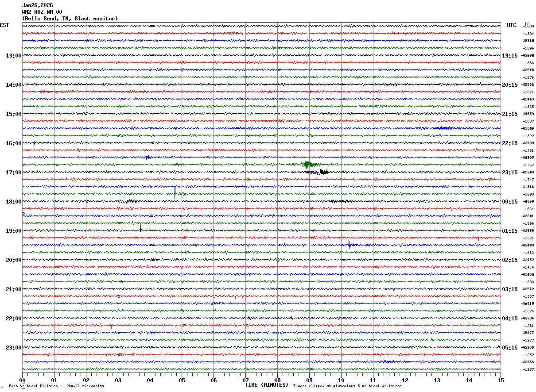Click the 00:15 UTC time label

(510, 202)
